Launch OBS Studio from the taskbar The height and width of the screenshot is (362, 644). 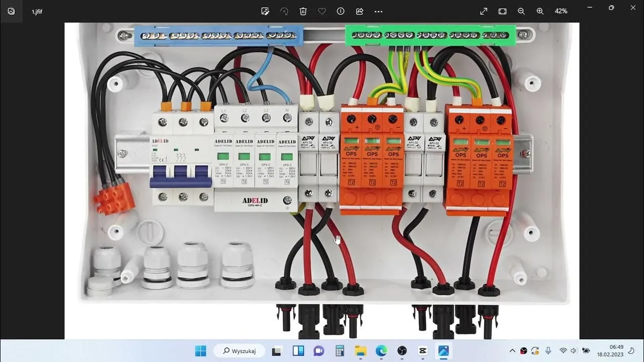click(401, 351)
